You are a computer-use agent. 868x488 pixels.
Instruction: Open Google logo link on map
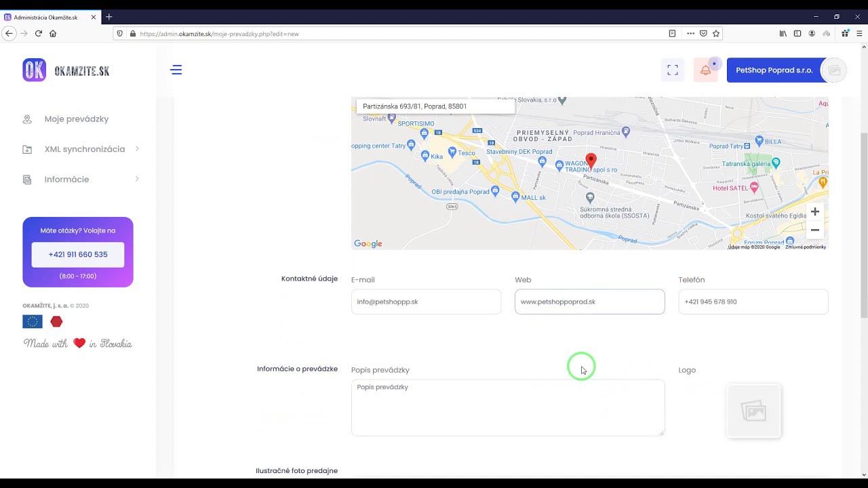point(368,244)
